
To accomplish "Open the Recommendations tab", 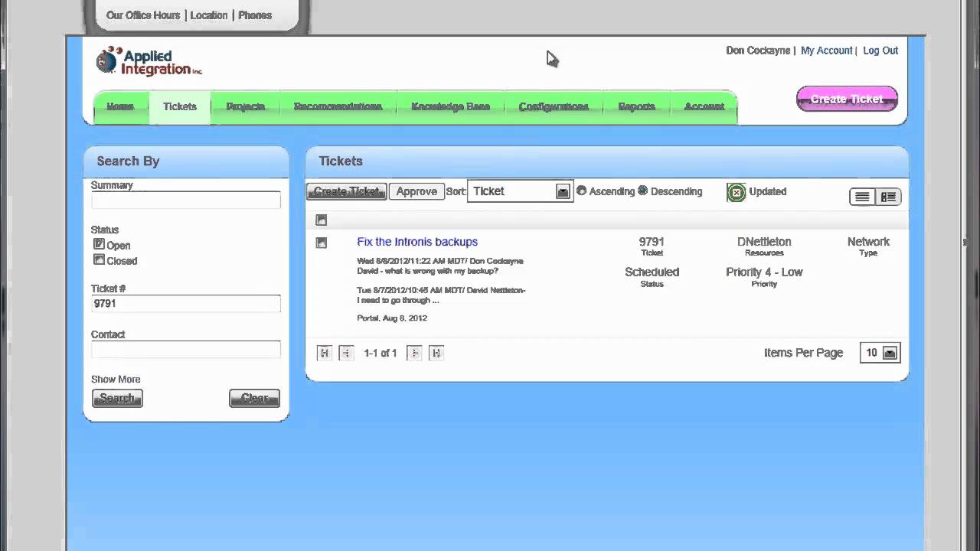I will [x=338, y=107].
